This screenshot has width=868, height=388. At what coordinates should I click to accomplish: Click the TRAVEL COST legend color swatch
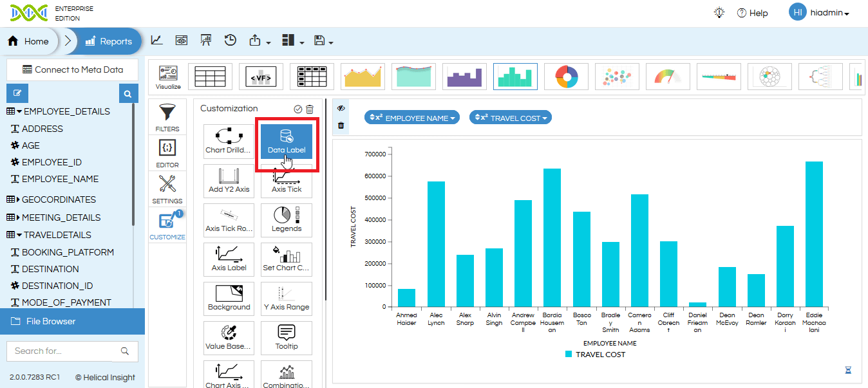[569, 355]
